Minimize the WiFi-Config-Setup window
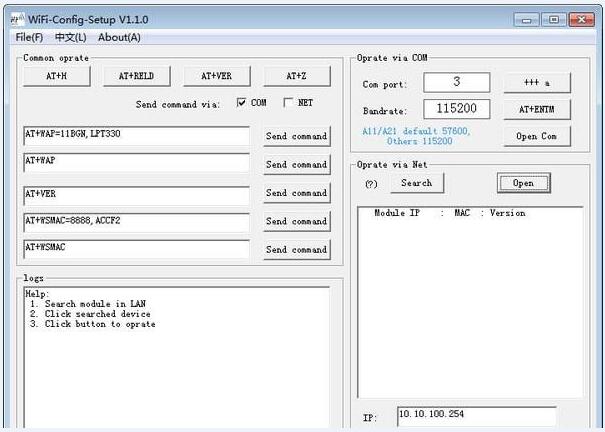 526,20
